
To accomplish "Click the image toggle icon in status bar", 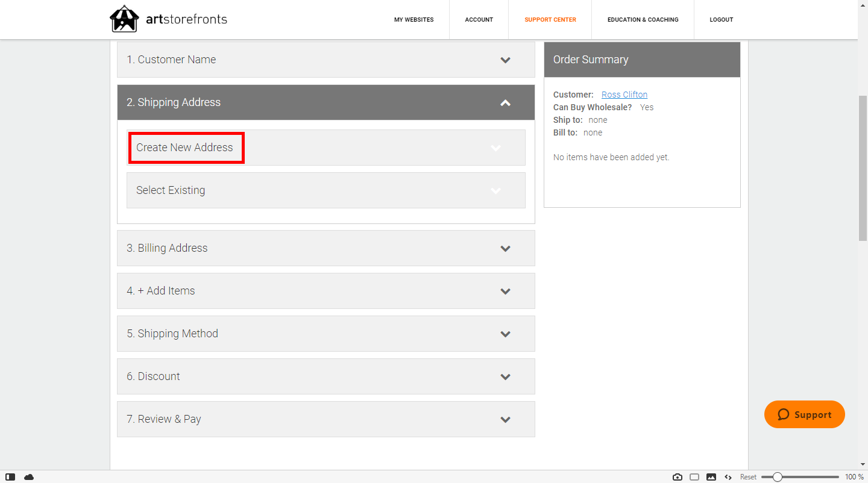I will (711, 477).
